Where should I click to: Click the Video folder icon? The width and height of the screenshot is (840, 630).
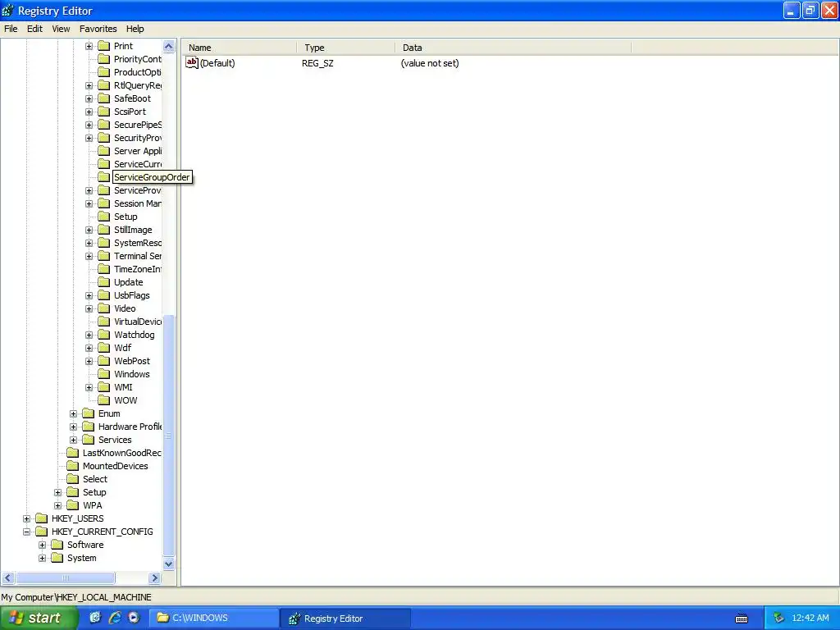[x=104, y=308]
